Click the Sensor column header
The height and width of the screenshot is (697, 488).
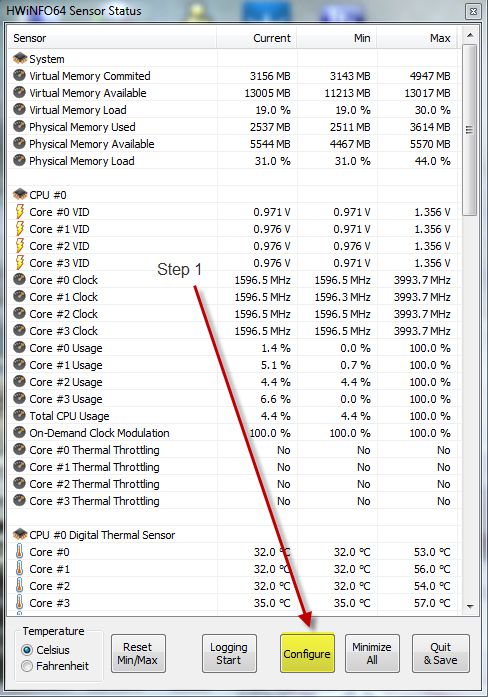pos(112,38)
